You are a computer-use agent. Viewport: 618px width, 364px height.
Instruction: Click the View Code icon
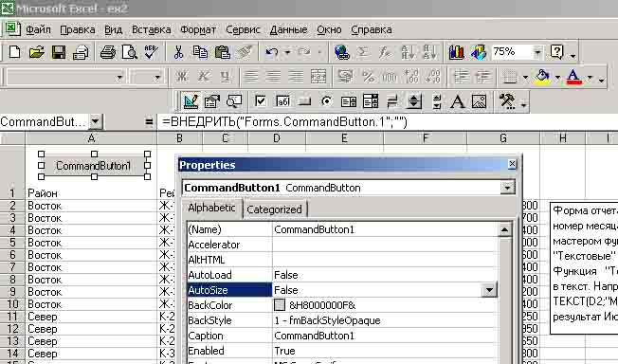pyautogui.click(x=234, y=101)
